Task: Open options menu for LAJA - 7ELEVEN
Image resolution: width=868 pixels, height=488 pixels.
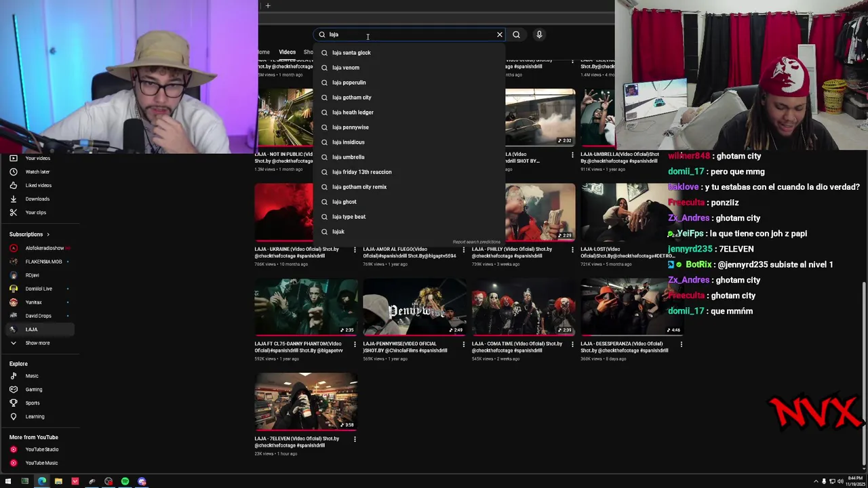Action: (x=355, y=439)
